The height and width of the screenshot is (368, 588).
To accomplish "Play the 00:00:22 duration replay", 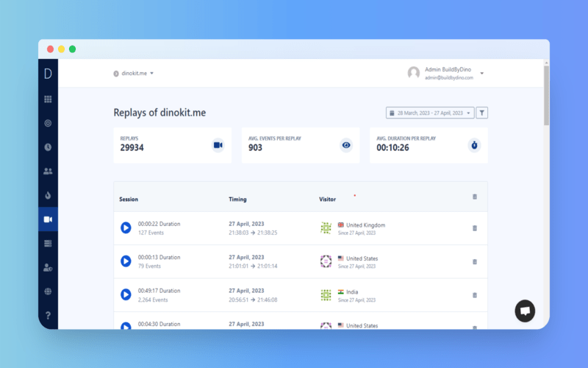I will [x=126, y=228].
